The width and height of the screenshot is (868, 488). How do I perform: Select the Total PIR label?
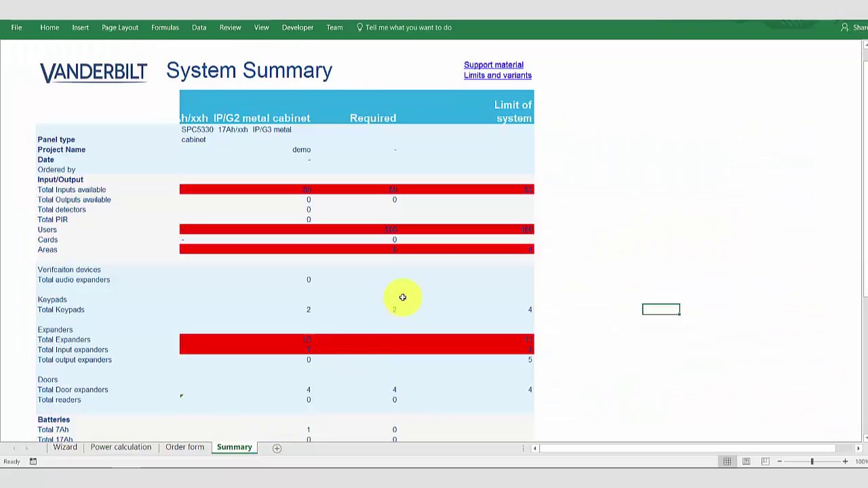53,220
